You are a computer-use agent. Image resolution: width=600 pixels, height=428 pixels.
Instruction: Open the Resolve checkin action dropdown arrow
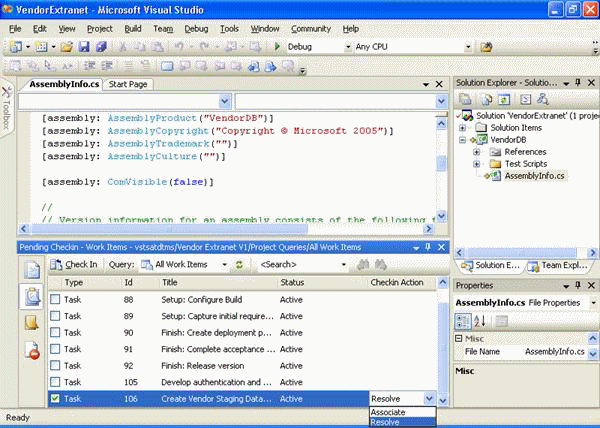pyautogui.click(x=429, y=399)
